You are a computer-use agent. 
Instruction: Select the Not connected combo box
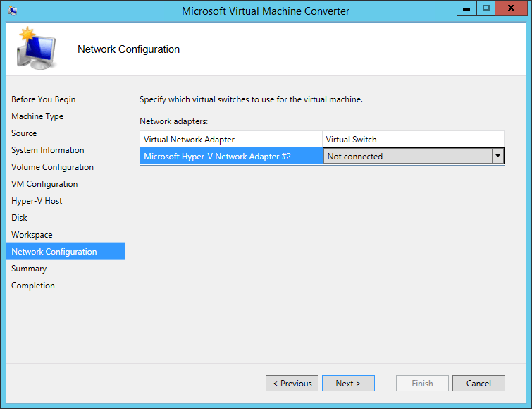click(413, 156)
